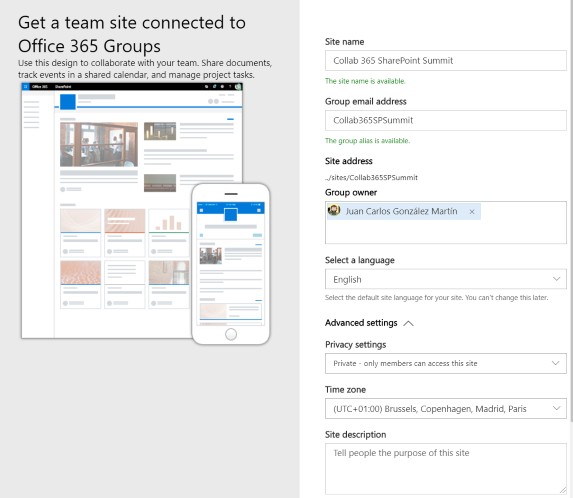
Task: Click Juan Carlos González Martín's avatar picture
Action: point(334,210)
